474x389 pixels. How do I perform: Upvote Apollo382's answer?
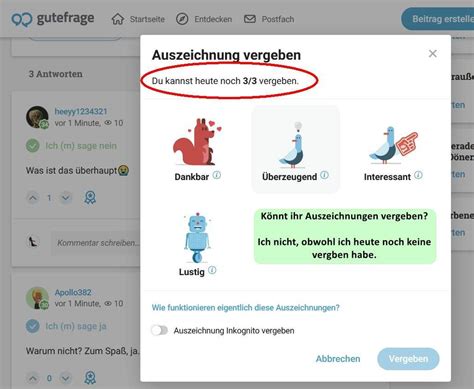tap(33, 378)
